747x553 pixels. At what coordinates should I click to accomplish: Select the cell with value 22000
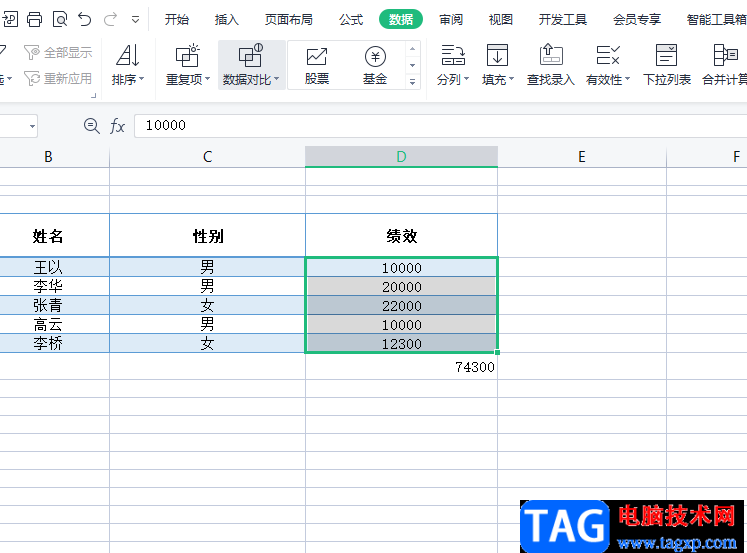point(401,306)
